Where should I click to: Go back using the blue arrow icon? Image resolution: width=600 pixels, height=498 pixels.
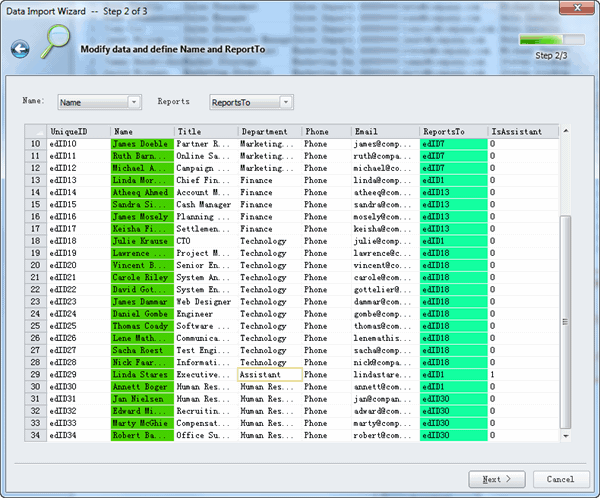click(x=20, y=49)
